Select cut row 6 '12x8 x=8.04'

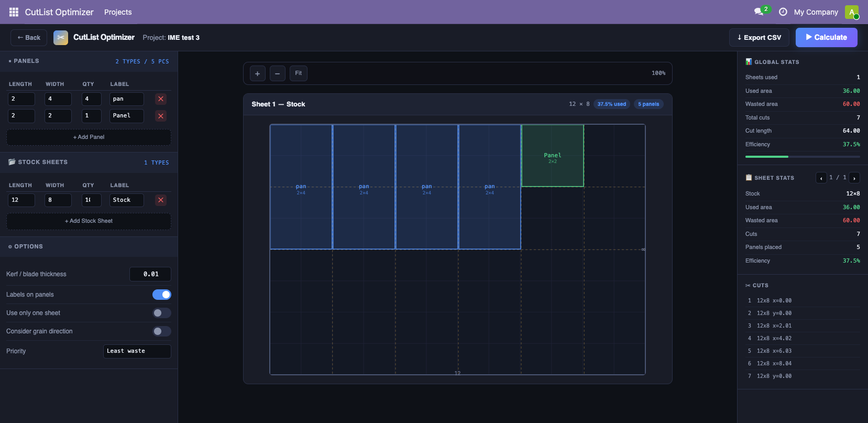pyautogui.click(x=803, y=364)
